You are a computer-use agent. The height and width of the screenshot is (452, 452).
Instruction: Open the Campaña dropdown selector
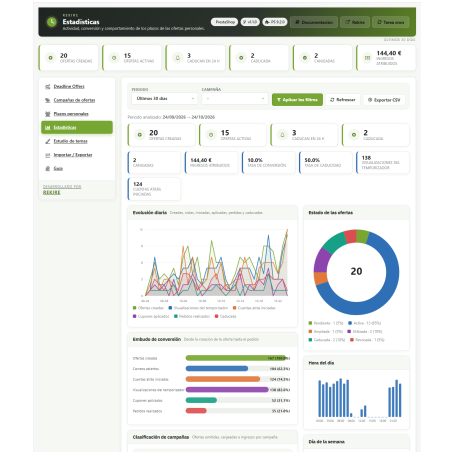pos(235,99)
